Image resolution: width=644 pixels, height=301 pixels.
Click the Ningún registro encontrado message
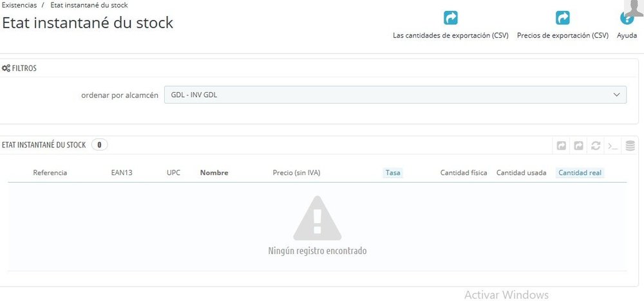coord(317,251)
